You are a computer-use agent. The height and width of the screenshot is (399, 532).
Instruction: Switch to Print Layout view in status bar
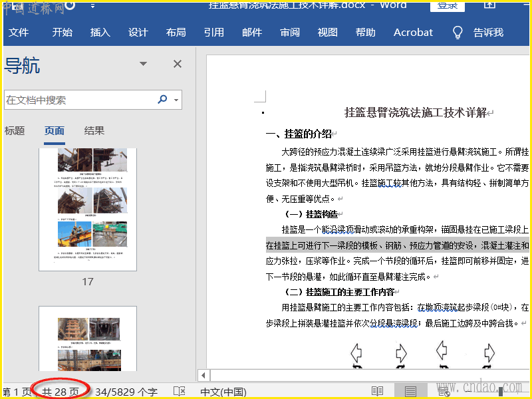[411, 392]
